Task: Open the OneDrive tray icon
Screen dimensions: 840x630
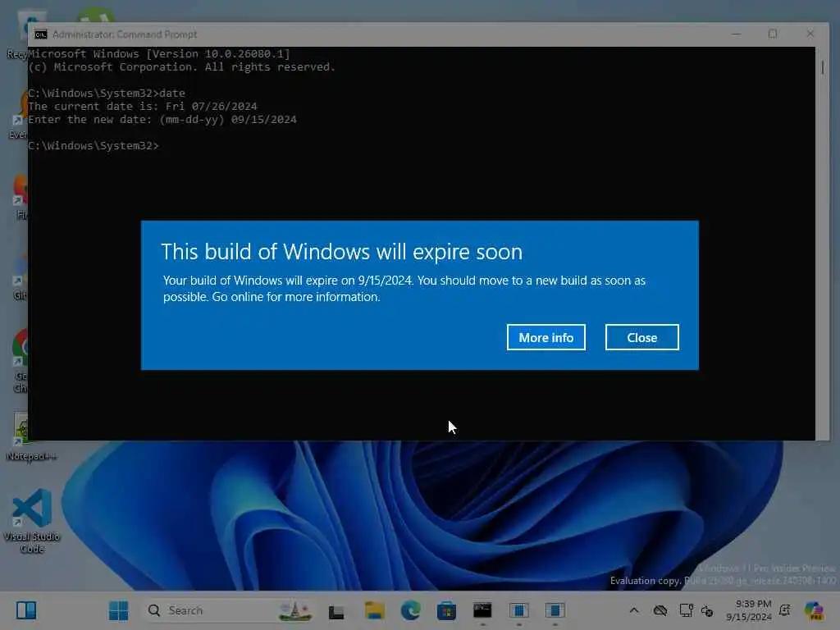Action: pos(660,610)
